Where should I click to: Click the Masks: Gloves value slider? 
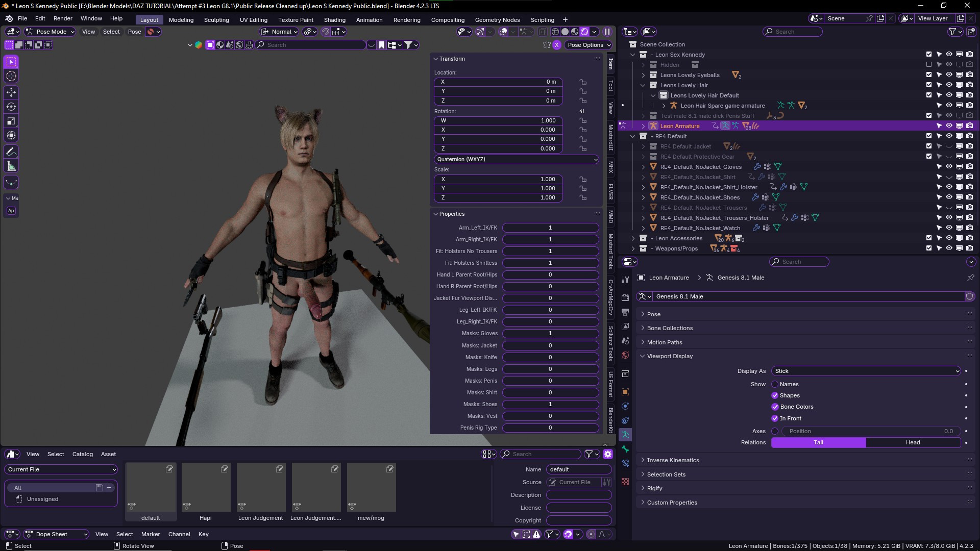[550, 333]
